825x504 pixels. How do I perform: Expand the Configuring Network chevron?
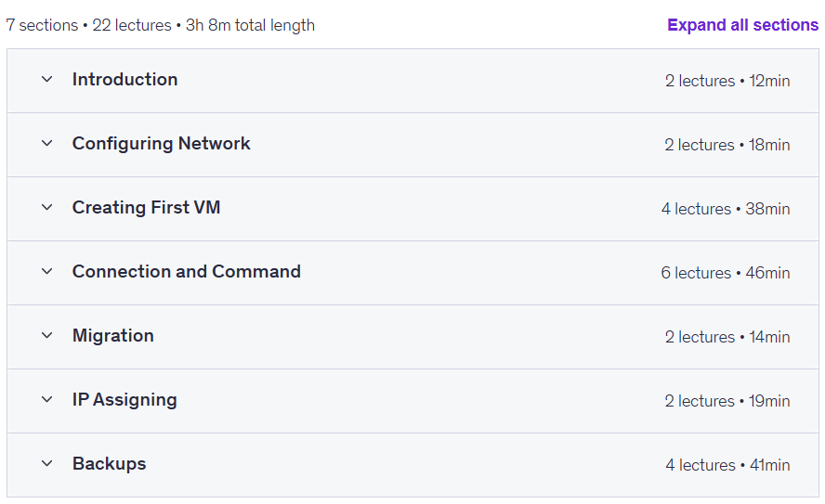tap(46, 144)
